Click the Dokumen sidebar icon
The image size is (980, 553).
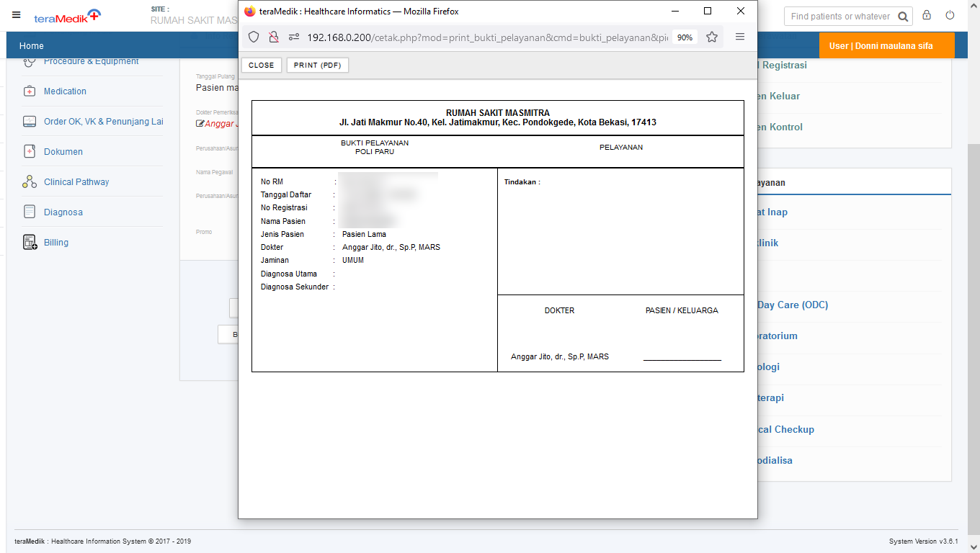pyautogui.click(x=30, y=152)
